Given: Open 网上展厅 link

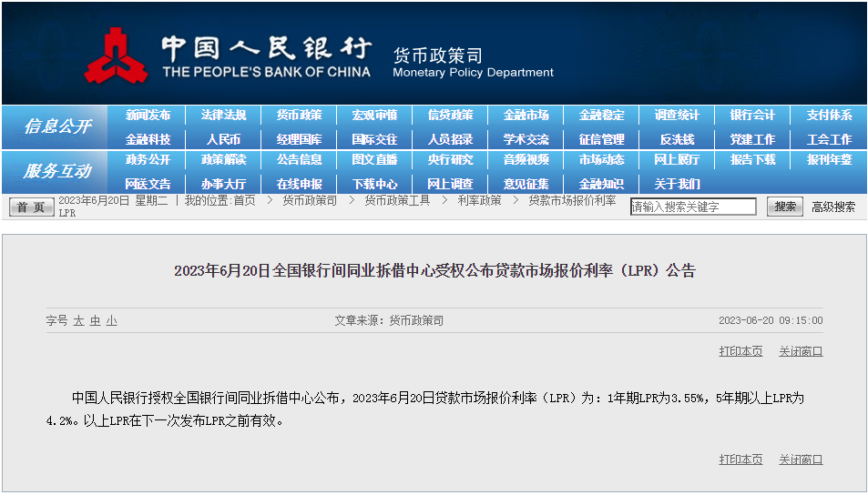Looking at the screenshot, I should 677,160.
